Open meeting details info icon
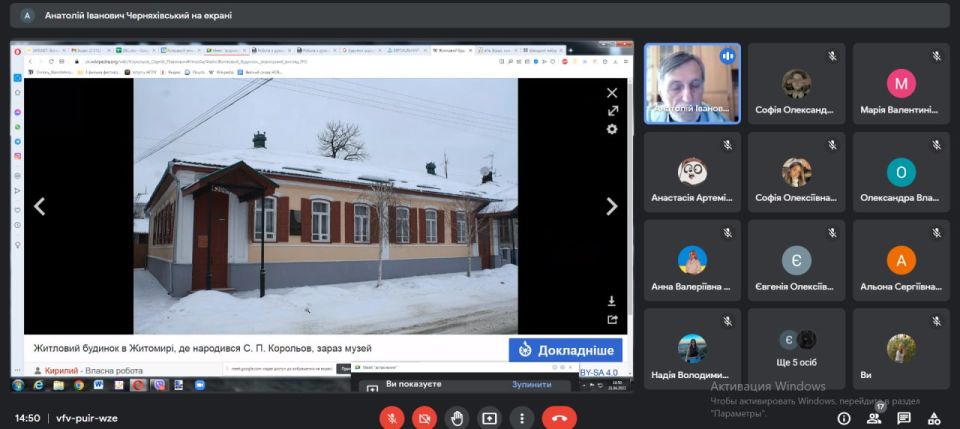960x429 pixels. point(844,418)
